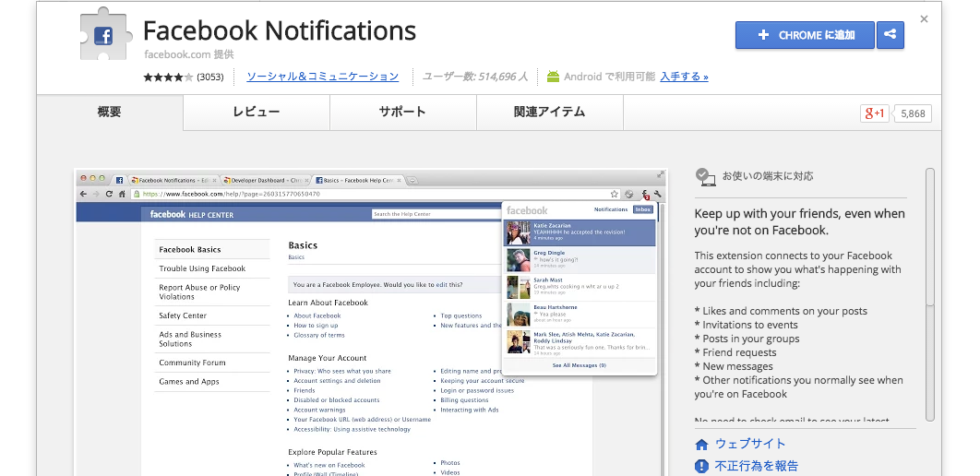Select Ads and Business Solutions
Image resolution: width=980 pixels, height=476 pixels.
point(190,339)
